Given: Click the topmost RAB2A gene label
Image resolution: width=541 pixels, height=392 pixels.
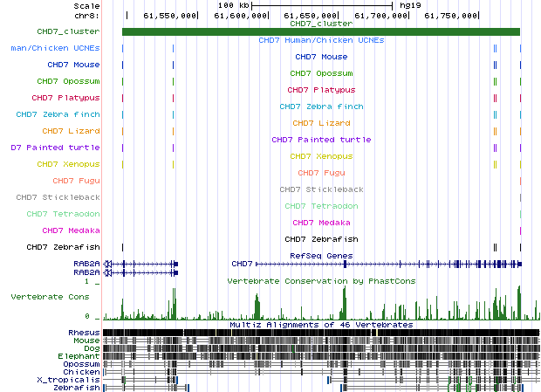Looking at the screenshot, I should [x=86, y=263].
